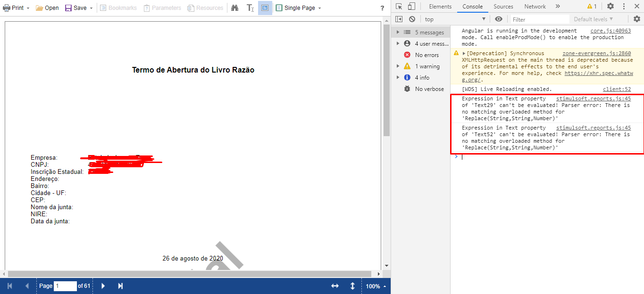Screen dimensions: 644x294
Task: Go to the last page
Action: (x=120, y=286)
